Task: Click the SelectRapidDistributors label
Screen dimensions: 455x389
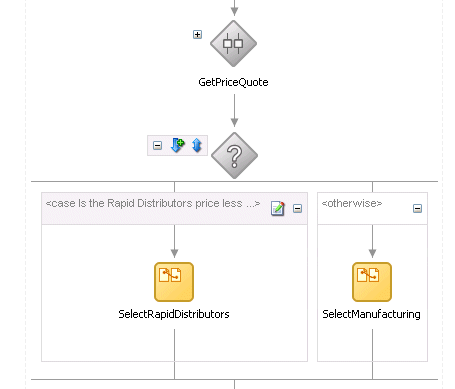Action: click(x=174, y=314)
